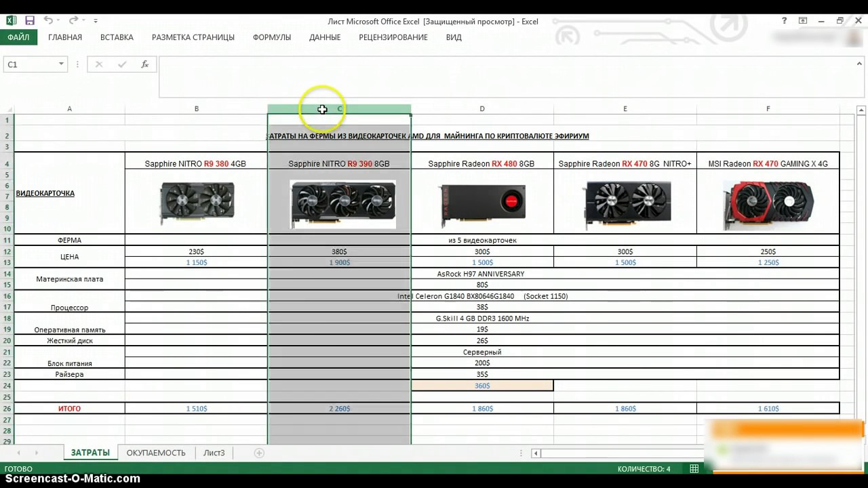Select row 26 header
Image resolution: width=868 pixels, height=488 pixels.
[x=7, y=409]
